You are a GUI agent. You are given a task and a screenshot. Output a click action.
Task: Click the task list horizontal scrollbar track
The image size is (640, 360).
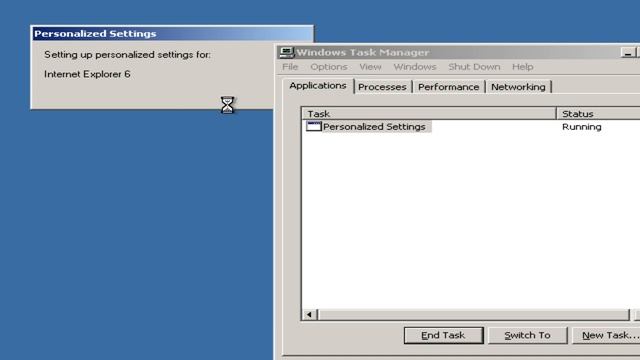point(473,314)
